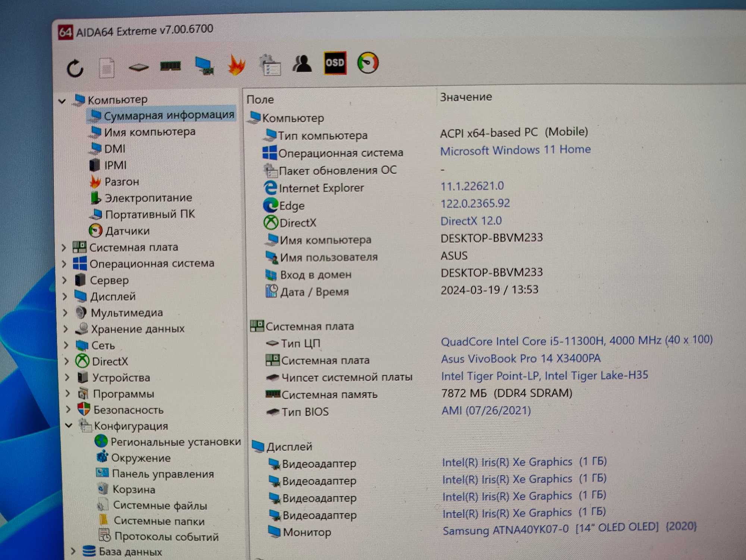
Task: Click the Edge icon in the details list
Action: [x=270, y=205]
